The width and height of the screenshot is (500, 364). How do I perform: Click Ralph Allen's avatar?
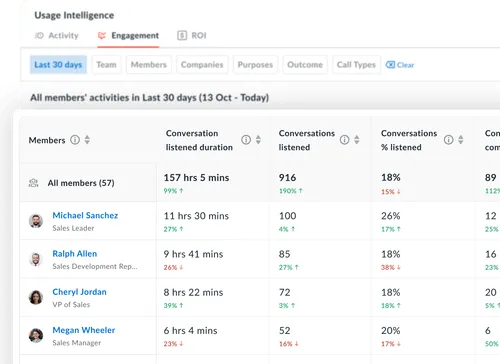(36, 259)
